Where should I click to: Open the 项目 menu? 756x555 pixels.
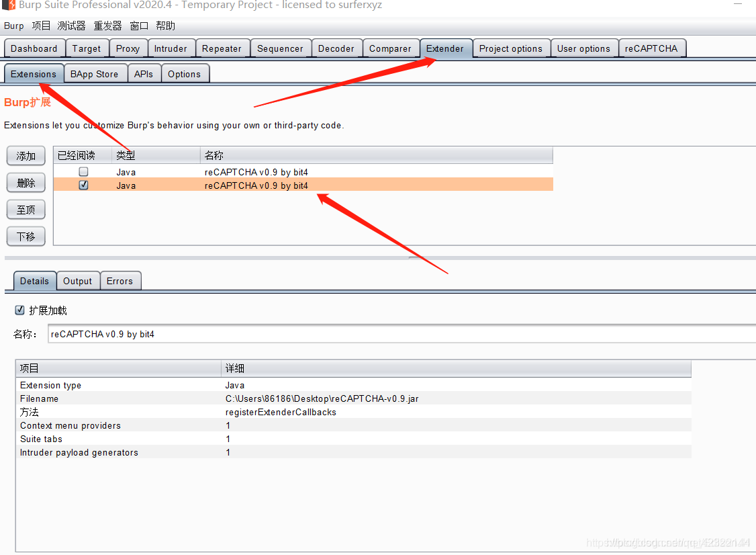click(x=41, y=26)
